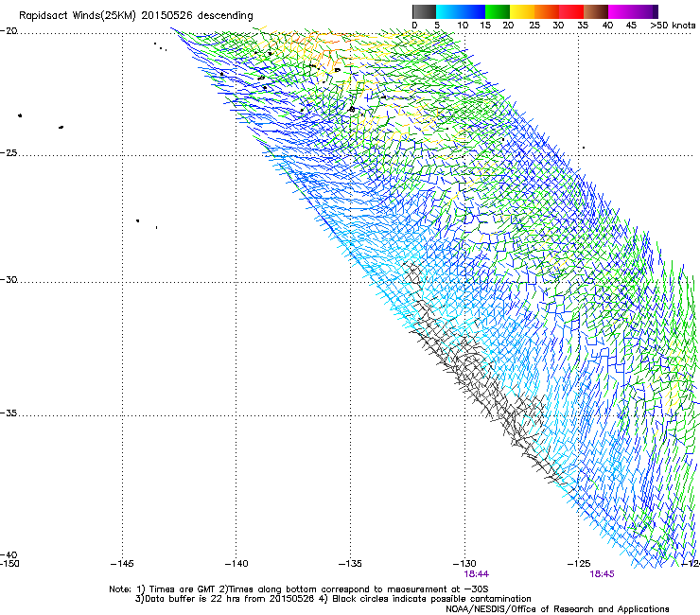Click the 'Data buffer is 22 hrs' note
700x615 pixels.
pyautogui.click(x=333, y=599)
